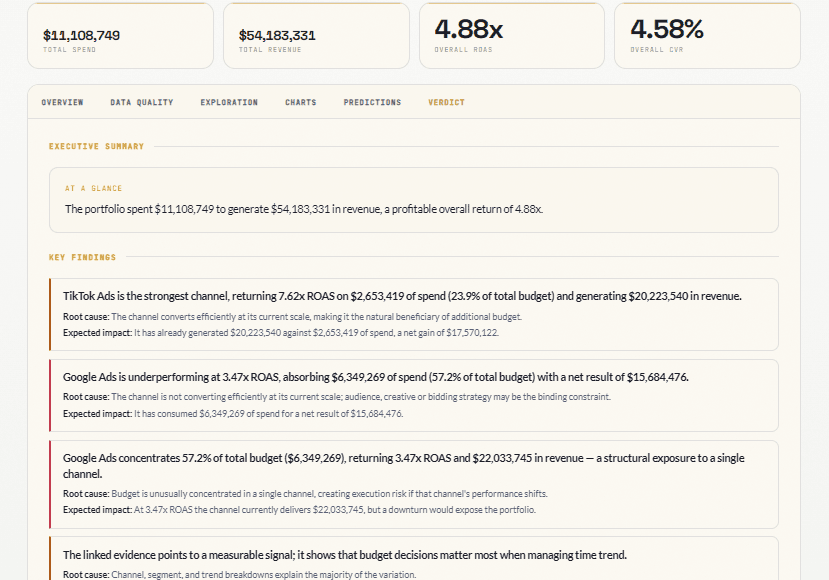Image resolution: width=829 pixels, height=580 pixels.
Task: Click the linked evidence measurable signal headline
Action: 345,555
